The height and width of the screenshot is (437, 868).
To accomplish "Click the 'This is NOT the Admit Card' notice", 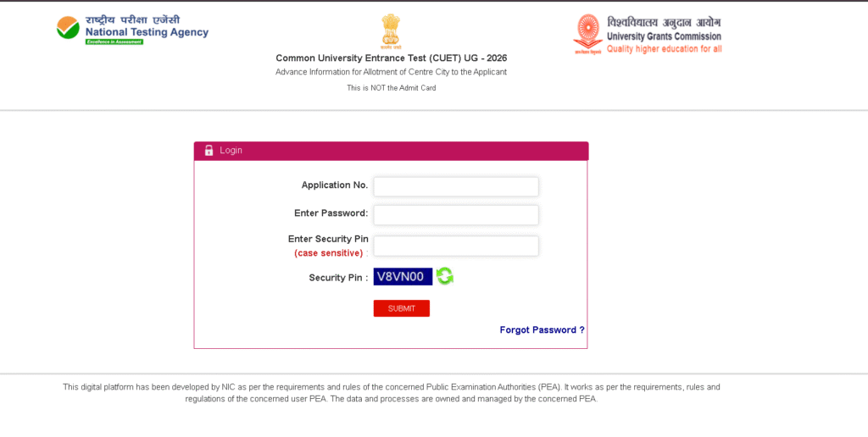I will [391, 88].
